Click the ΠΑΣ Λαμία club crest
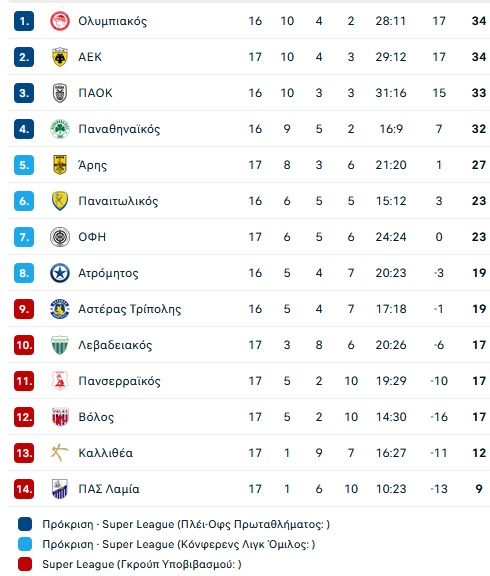490x576 pixels. [x=60, y=489]
